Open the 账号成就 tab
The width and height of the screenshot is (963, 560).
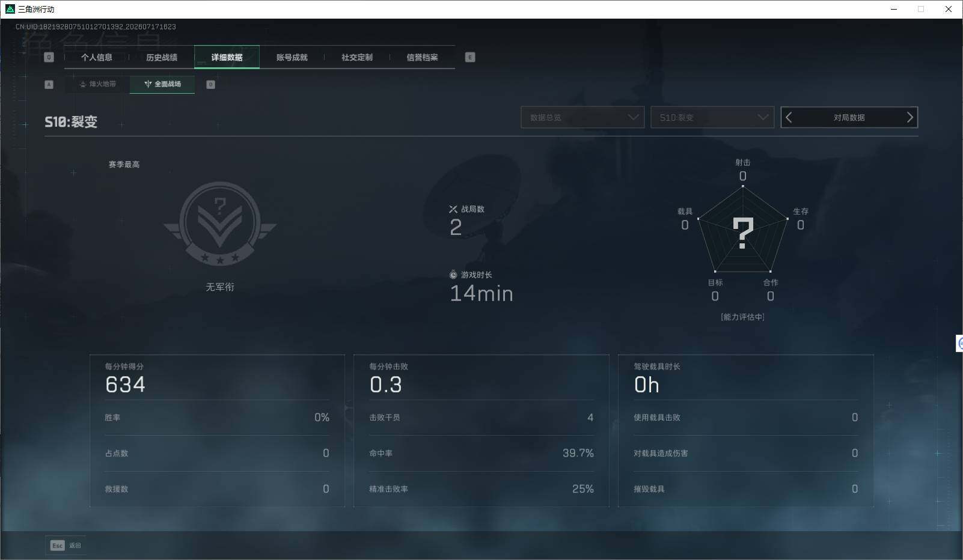292,57
